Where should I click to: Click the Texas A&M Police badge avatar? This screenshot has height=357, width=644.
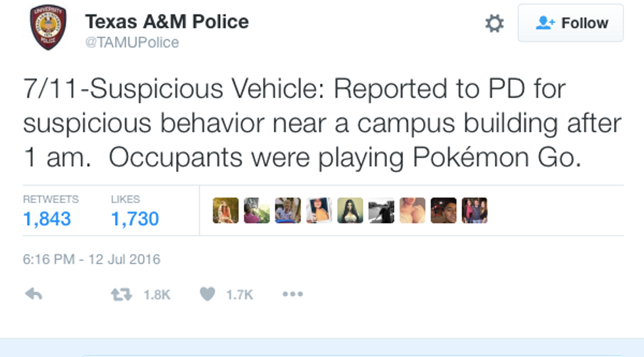(x=48, y=27)
